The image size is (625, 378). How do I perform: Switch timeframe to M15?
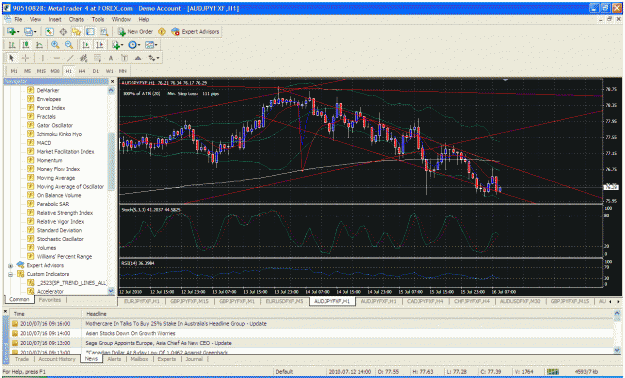point(41,71)
